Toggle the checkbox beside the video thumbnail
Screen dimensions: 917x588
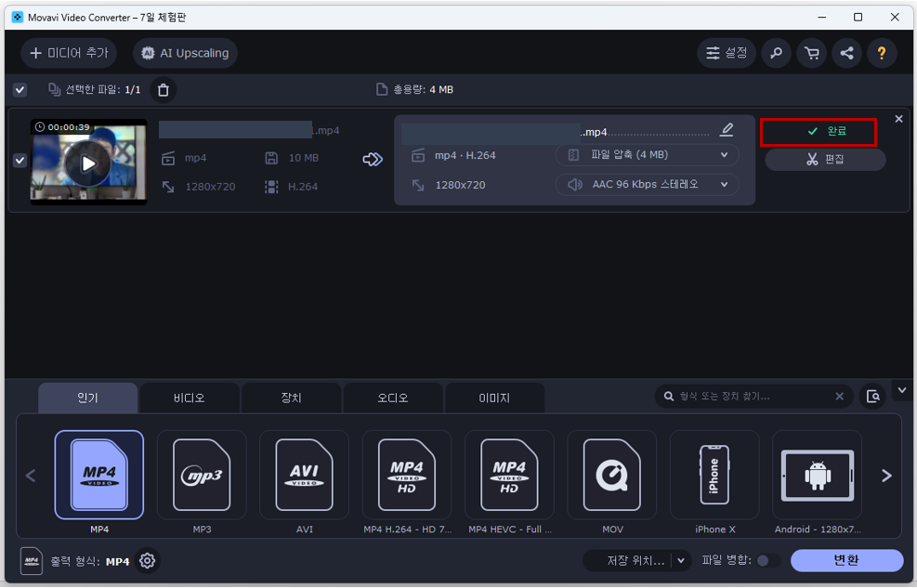[x=20, y=160]
